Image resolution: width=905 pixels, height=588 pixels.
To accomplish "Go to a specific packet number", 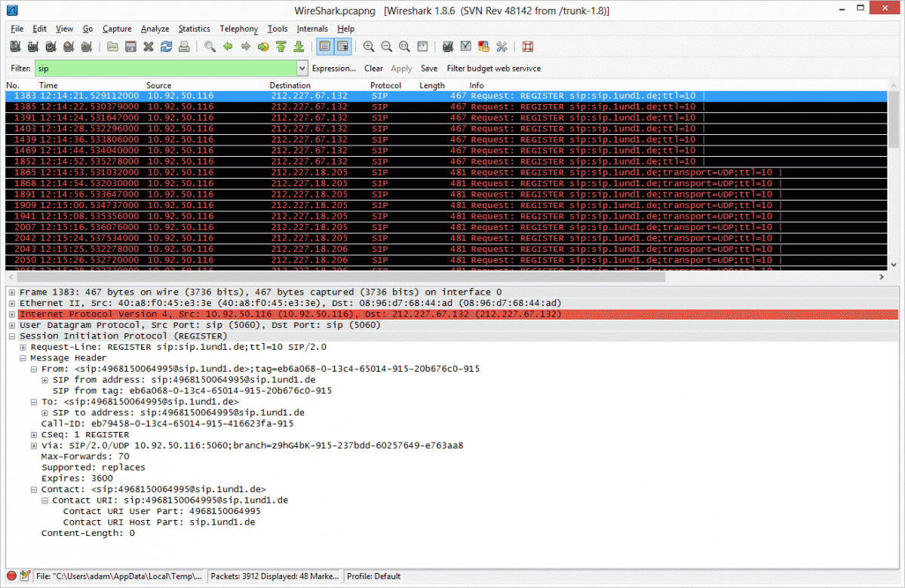I will tap(263, 47).
